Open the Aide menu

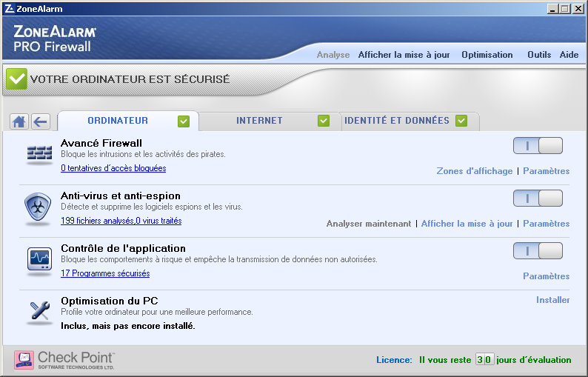click(569, 55)
